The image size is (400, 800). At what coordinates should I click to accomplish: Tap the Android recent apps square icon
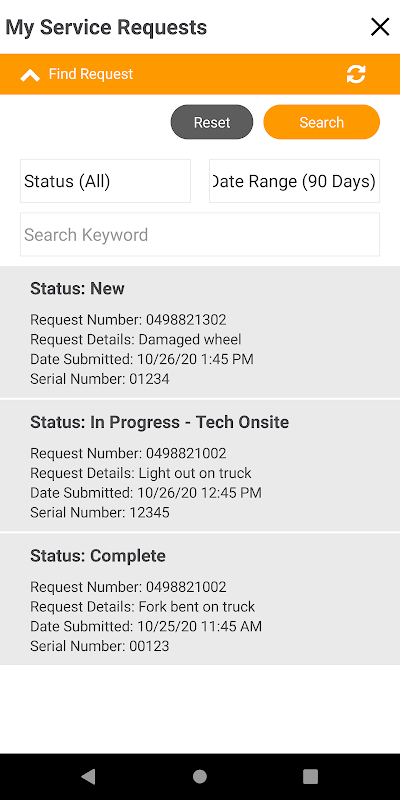[311, 777]
